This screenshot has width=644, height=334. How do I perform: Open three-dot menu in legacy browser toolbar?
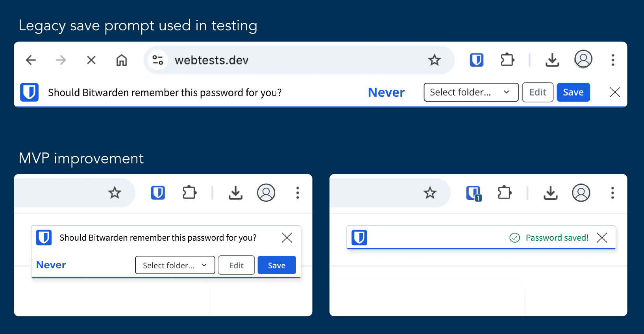pyautogui.click(x=613, y=60)
